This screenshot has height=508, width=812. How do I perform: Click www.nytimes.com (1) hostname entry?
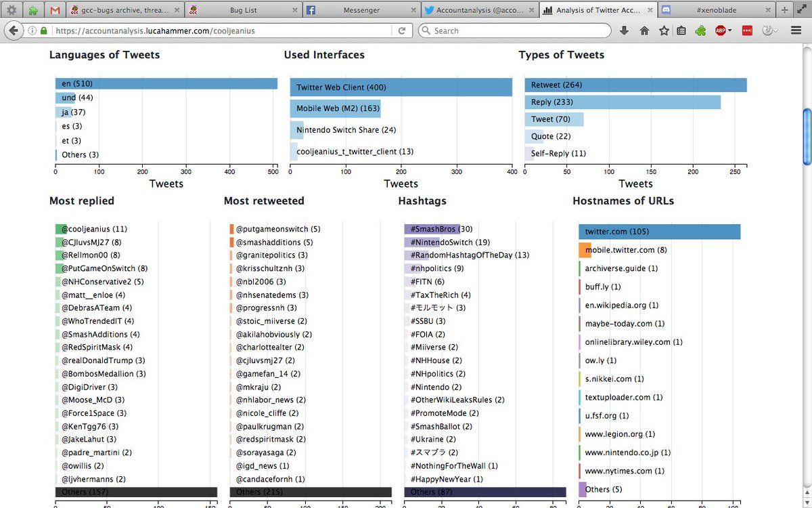[x=625, y=471]
